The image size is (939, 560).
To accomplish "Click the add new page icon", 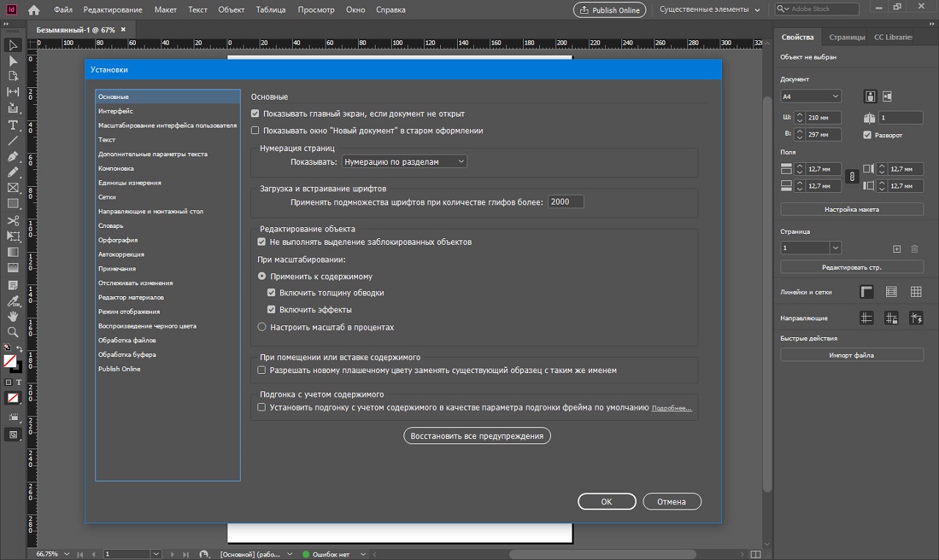I will pos(896,249).
